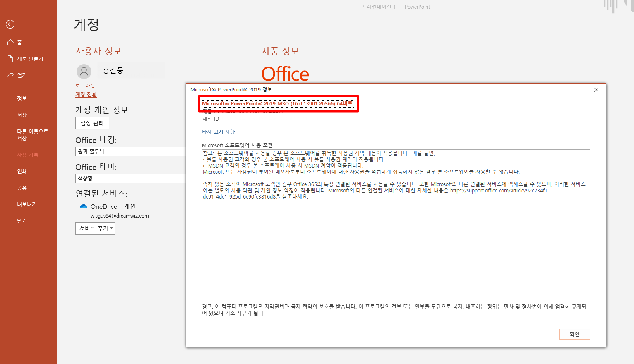Image resolution: width=634 pixels, height=364 pixels.
Task: Click the new document page icon
Action: (x=10, y=59)
